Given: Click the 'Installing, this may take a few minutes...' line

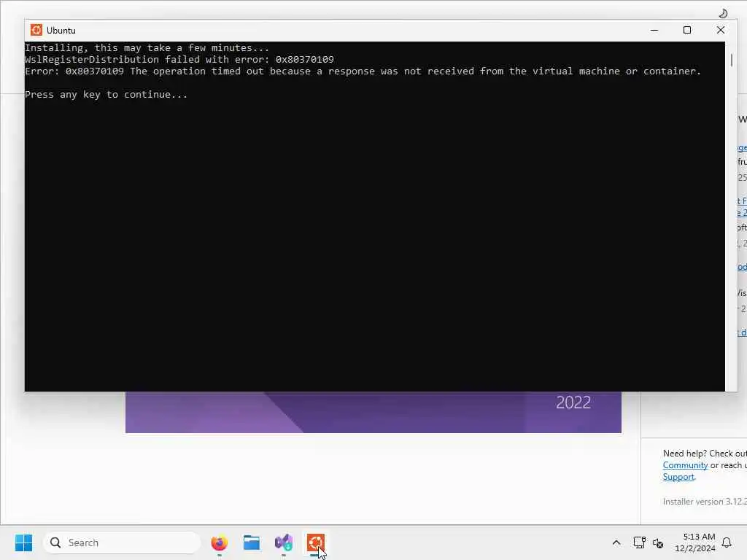Looking at the screenshot, I should point(147,47).
